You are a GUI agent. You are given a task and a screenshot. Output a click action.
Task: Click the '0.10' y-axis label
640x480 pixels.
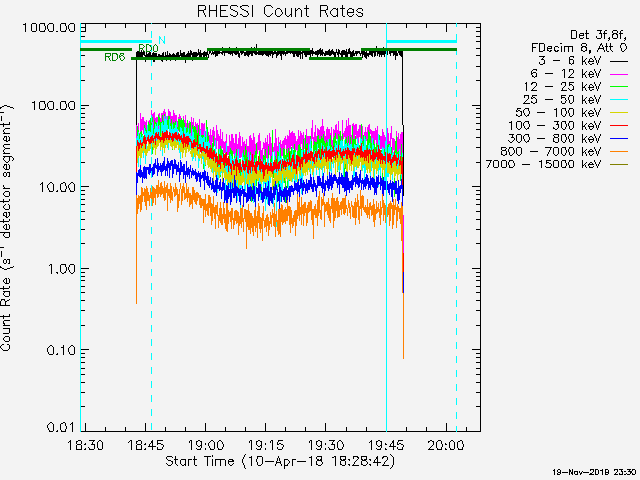[61, 350]
